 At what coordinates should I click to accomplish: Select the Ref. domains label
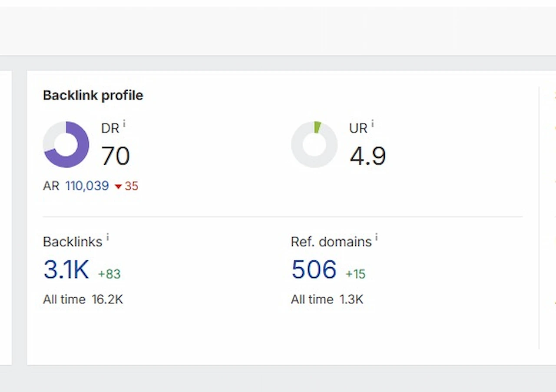(x=331, y=242)
